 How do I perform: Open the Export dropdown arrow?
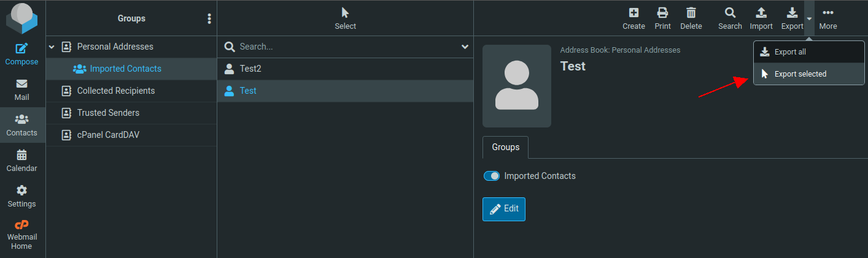pos(810,18)
